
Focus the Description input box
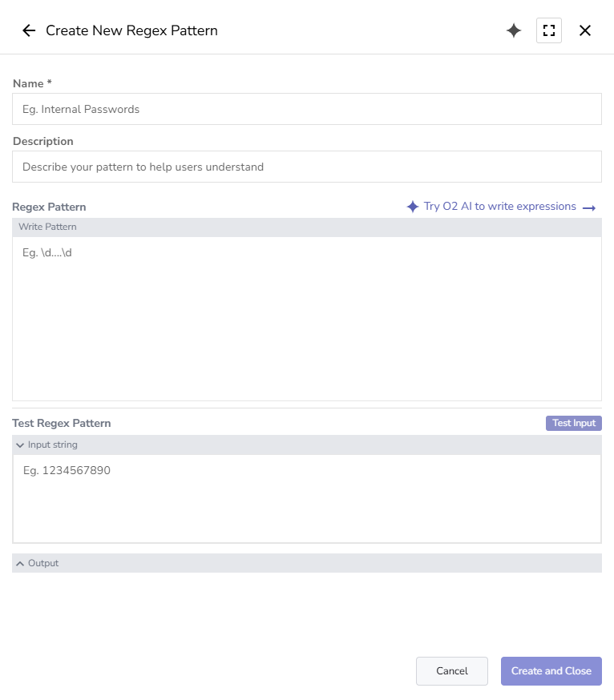(x=306, y=167)
